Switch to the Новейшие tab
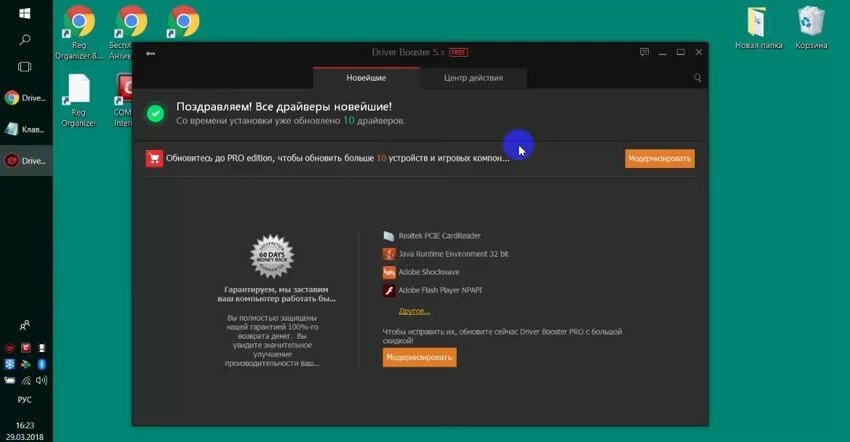Viewport: 850px width, 442px height. (366, 78)
